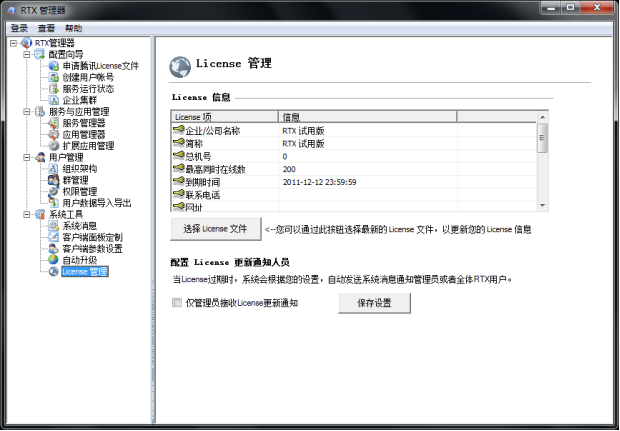Click the 应用管理器 gear icon

point(53,134)
